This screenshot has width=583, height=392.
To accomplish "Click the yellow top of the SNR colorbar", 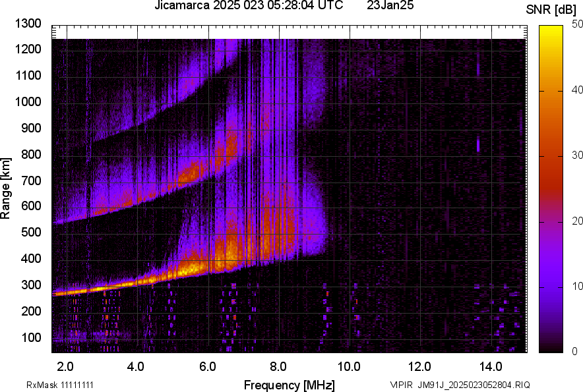I will point(551,33).
